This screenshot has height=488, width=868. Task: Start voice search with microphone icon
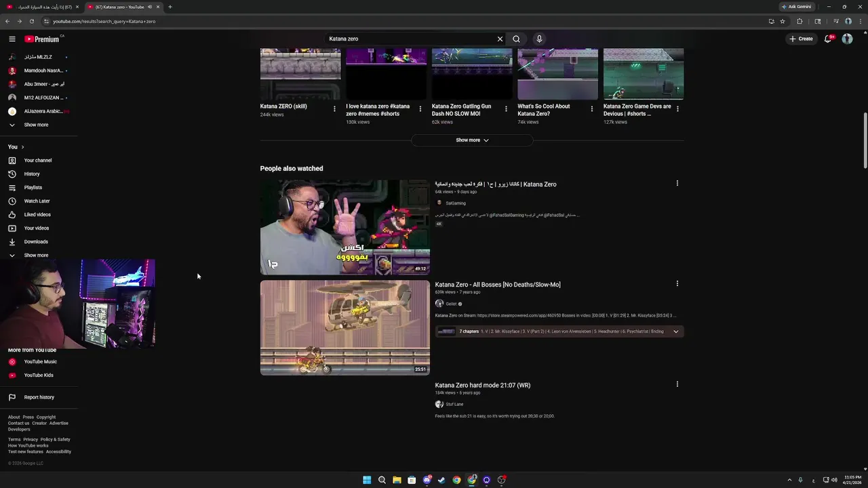(539, 39)
